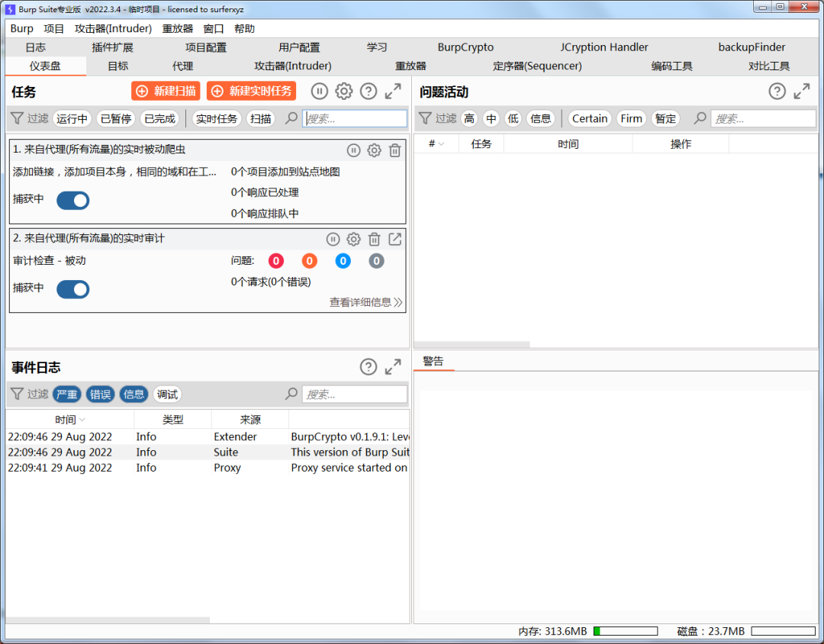Click blue low-severity issue count badge
This screenshot has width=824, height=644.
click(343, 261)
